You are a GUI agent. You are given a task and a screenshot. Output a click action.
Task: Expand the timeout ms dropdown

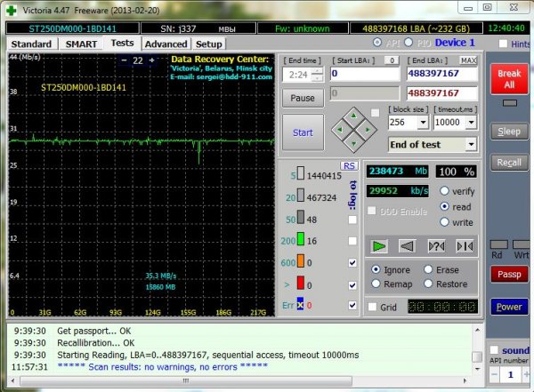[x=472, y=122]
